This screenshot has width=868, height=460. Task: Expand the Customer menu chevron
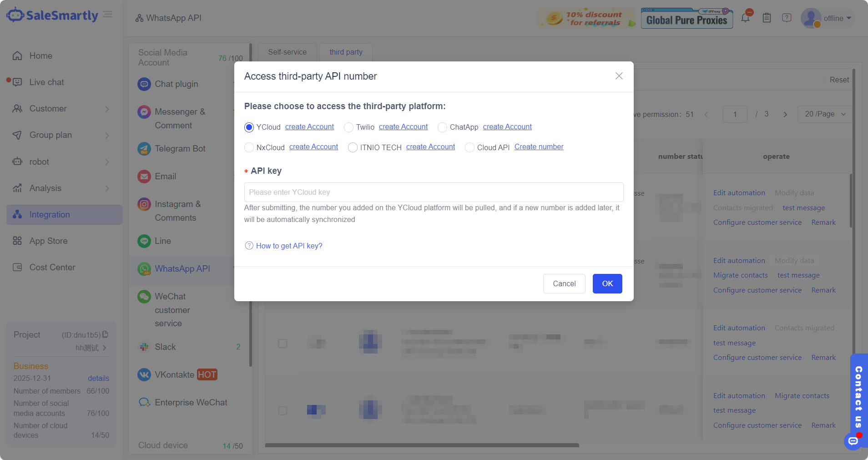click(107, 109)
